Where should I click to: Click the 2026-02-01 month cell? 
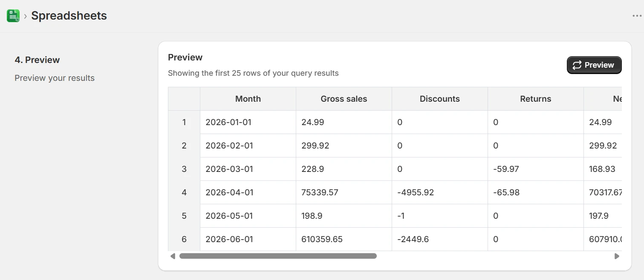click(x=248, y=146)
